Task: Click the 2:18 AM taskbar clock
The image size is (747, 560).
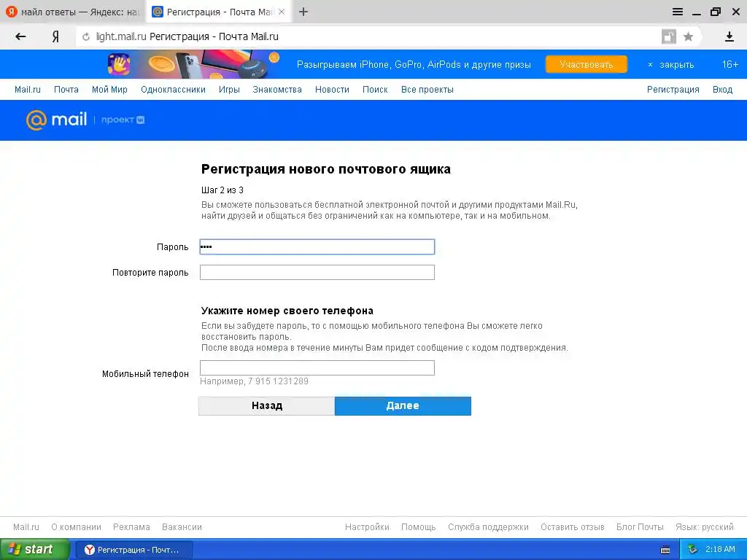Action: (720, 550)
